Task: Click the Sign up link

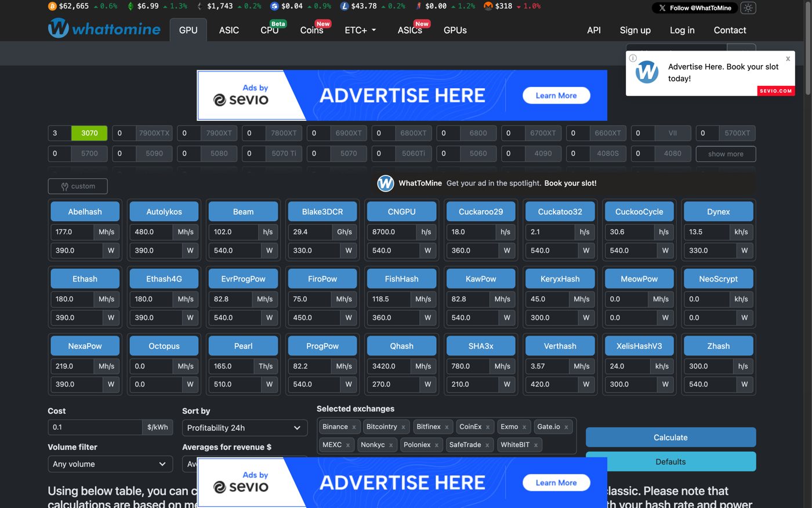Action: [635, 30]
